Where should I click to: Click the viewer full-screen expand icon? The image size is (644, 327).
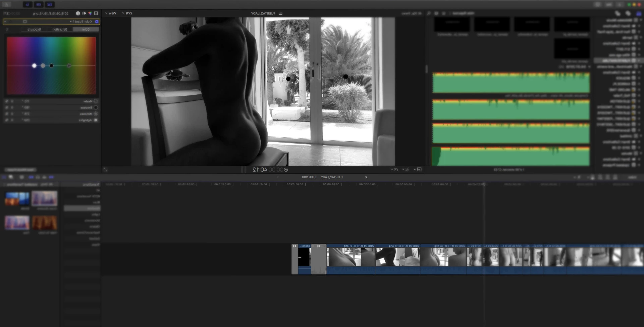[105, 170]
